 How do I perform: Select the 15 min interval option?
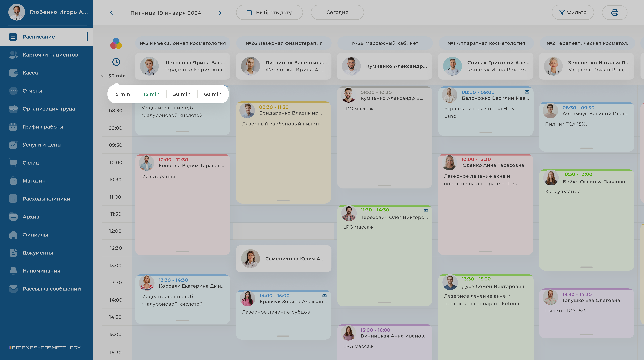pyautogui.click(x=151, y=94)
